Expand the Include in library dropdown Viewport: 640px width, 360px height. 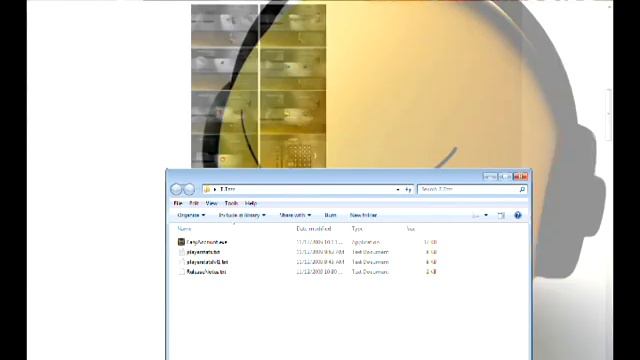click(242, 215)
